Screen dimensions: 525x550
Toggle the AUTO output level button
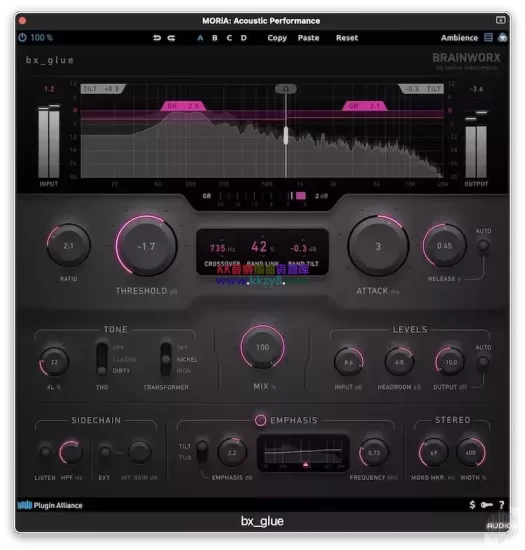483,362
